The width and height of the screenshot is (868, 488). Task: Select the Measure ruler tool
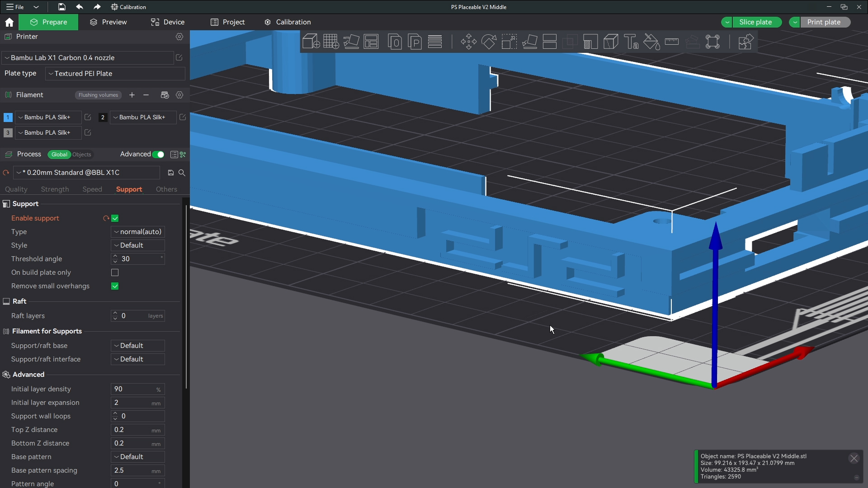pyautogui.click(x=672, y=42)
